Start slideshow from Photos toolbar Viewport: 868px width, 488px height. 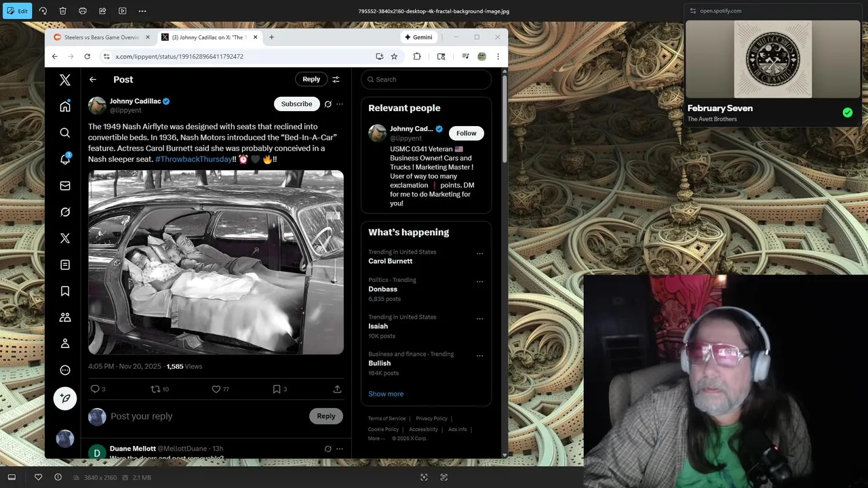pos(122,11)
